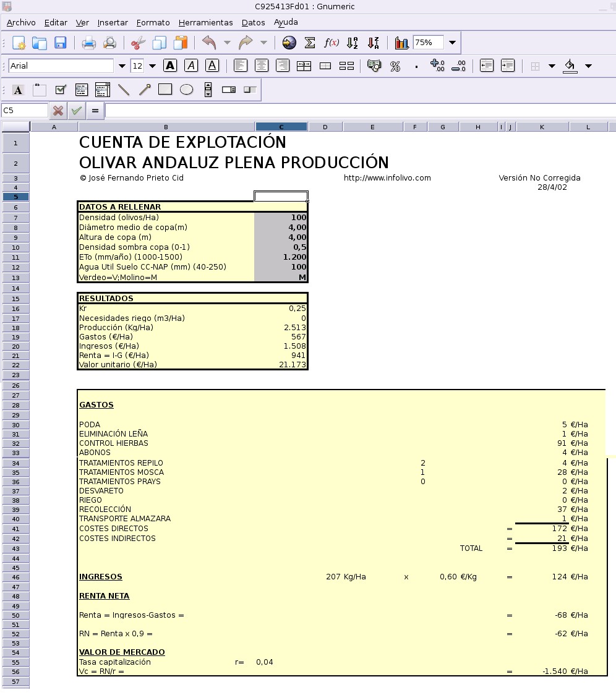
Task: Click the print preview icon
Action: [x=109, y=43]
